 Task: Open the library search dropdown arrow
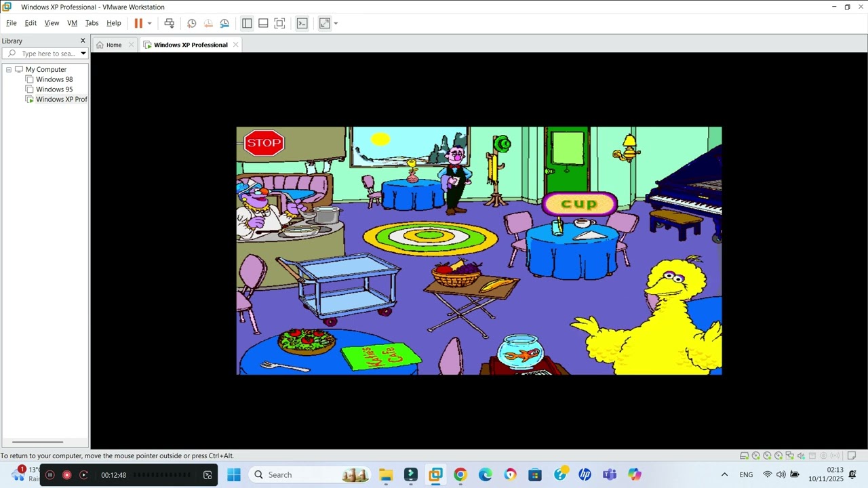pyautogui.click(x=83, y=54)
